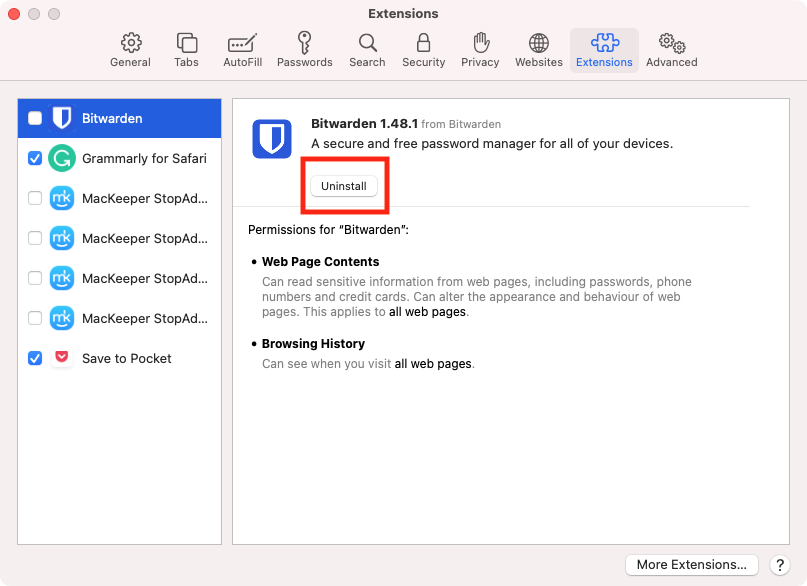Click the Bitwarden 1.48.1 title text

364,123
